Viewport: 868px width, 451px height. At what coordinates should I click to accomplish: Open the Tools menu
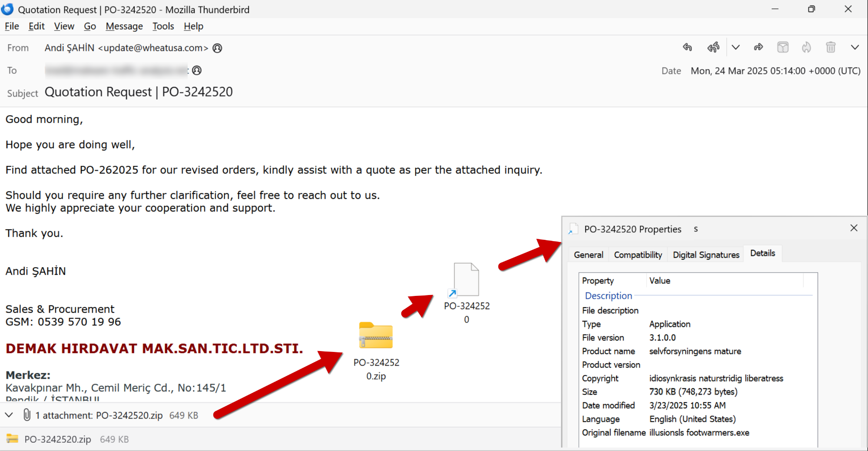tap(163, 26)
